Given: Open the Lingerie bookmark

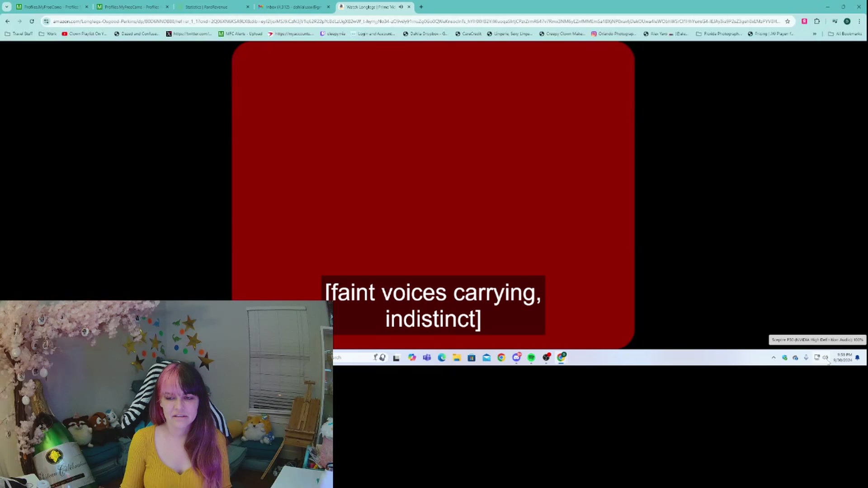Looking at the screenshot, I should tap(509, 34).
